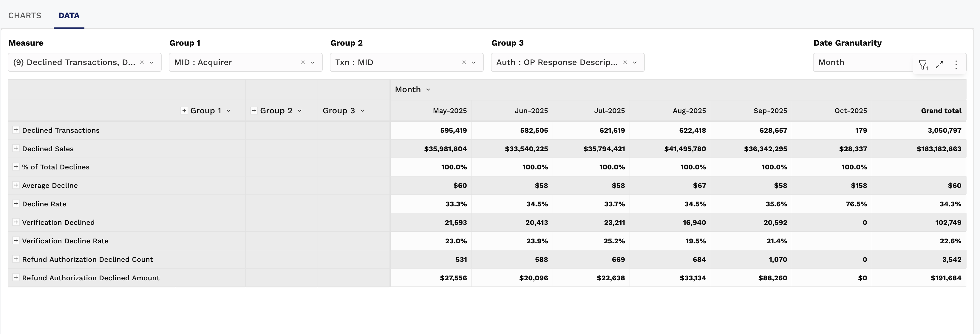
Task: Switch to the CHARTS tab
Action: (25, 16)
